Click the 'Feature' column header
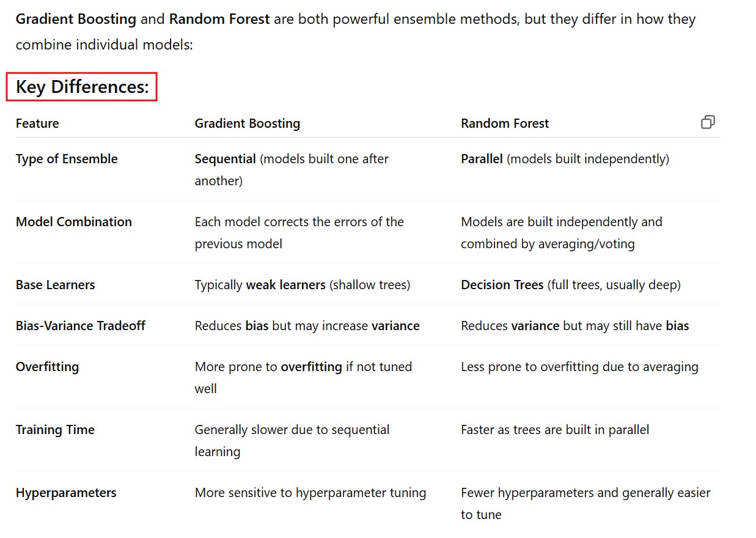The image size is (756, 538). click(x=37, y=123)
